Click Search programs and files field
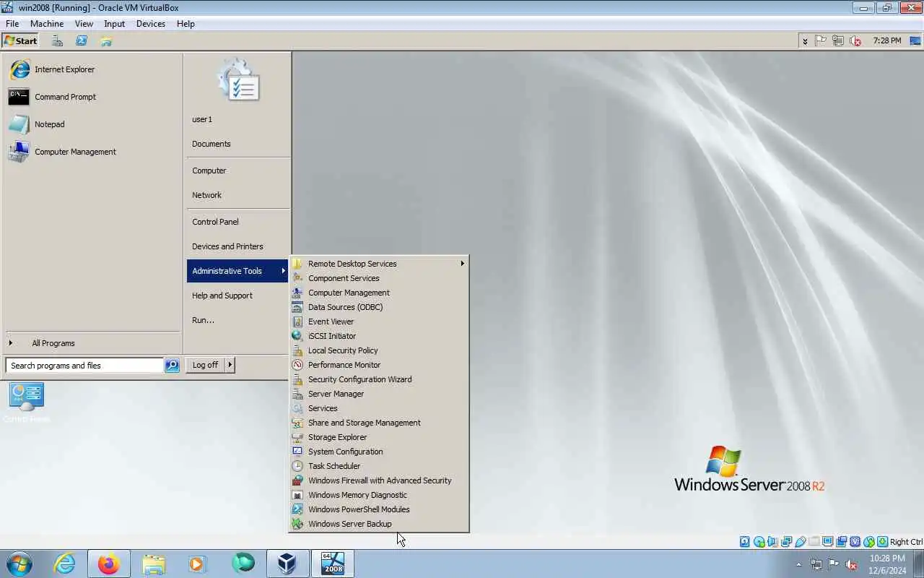Viewport: 924px width, 578px height. pyautogui.click(x=84, y=366)
